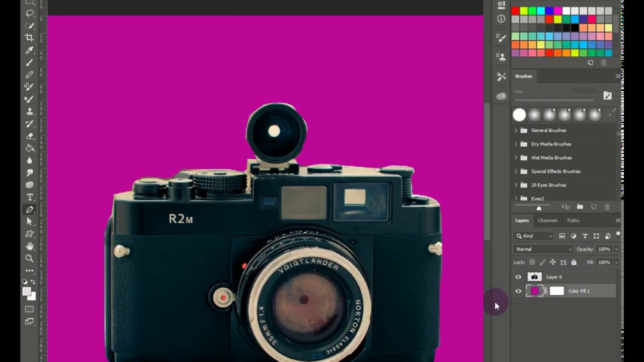
Task: Open the Libraries Creative Cloud panel icon
Action: pyautogui.click(x=501, y=96)
